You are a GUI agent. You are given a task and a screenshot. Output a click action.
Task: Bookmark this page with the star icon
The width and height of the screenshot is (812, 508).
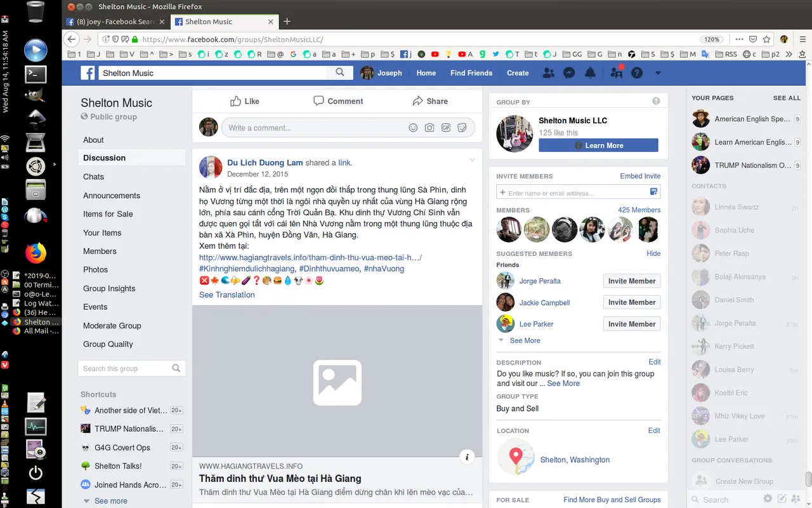tap(767, 39)
